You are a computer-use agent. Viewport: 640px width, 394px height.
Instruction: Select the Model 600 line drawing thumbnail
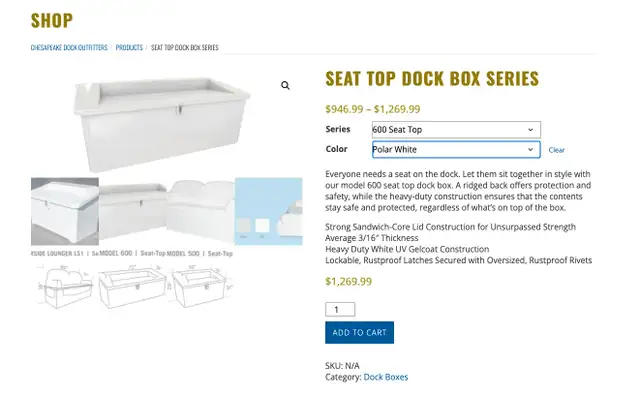point(133,285)
